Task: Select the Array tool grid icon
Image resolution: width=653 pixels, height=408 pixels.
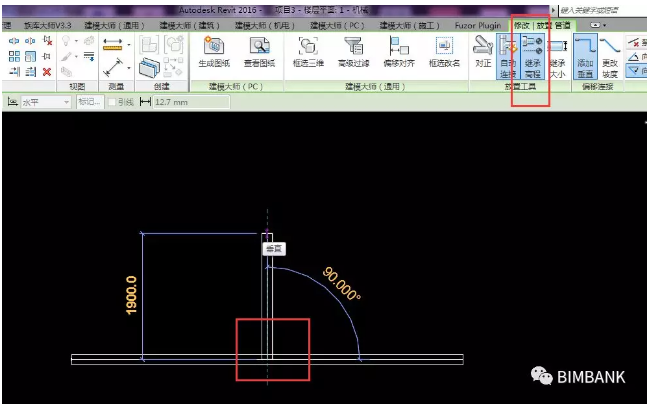Action: point(14,56)
